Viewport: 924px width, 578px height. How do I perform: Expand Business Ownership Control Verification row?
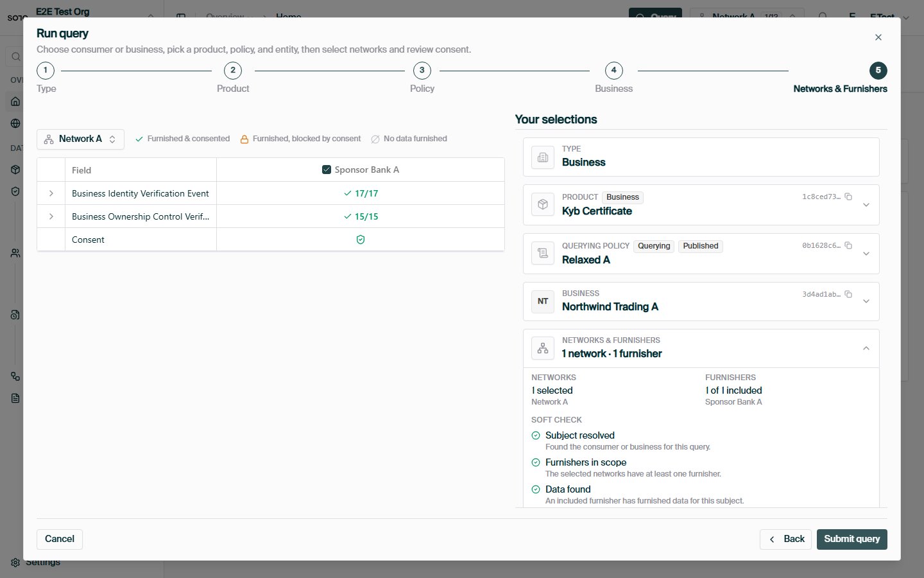(x=51, y=216)
